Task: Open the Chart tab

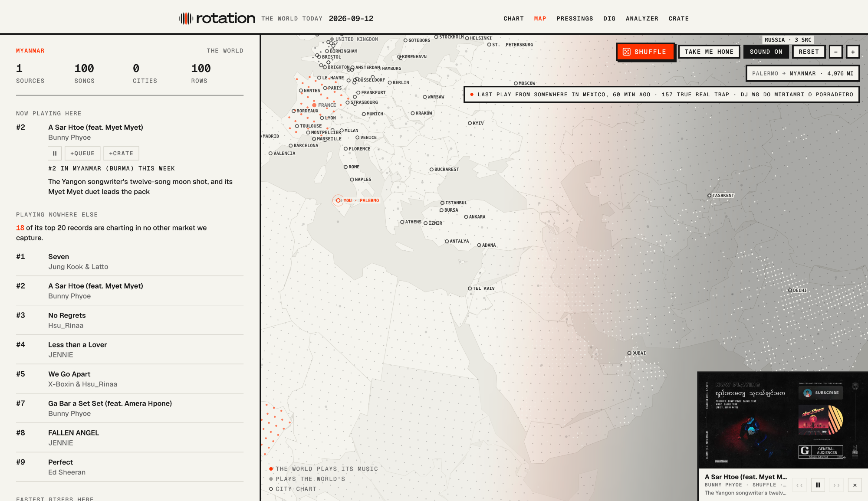Action: pyautogui.click(x=513, y=19)
